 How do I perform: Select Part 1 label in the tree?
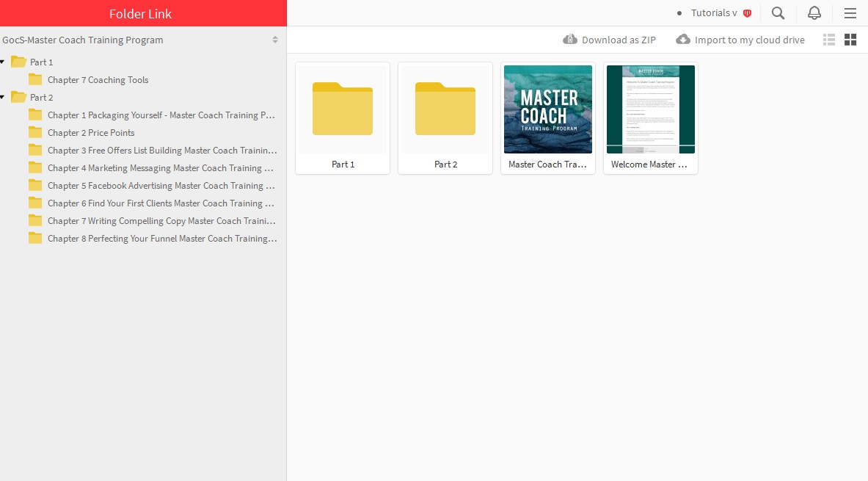42,62
